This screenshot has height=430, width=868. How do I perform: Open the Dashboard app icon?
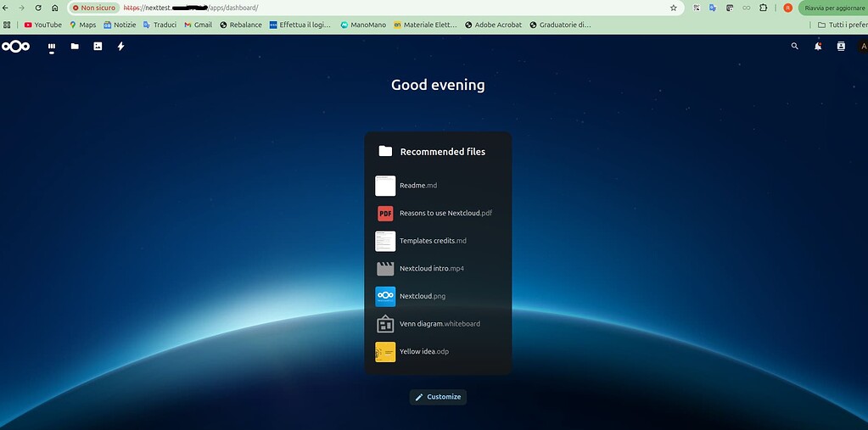[x=52, y=47]
